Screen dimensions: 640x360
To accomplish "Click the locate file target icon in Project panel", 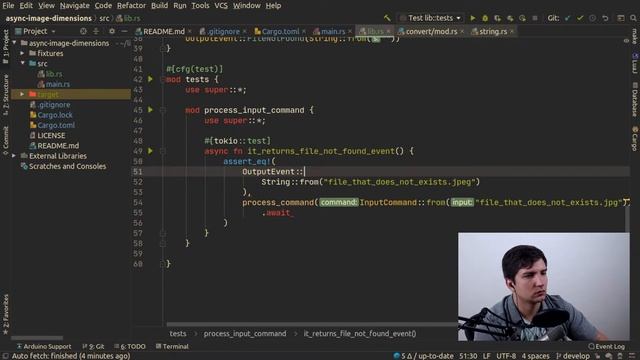I will coord(83,31).
